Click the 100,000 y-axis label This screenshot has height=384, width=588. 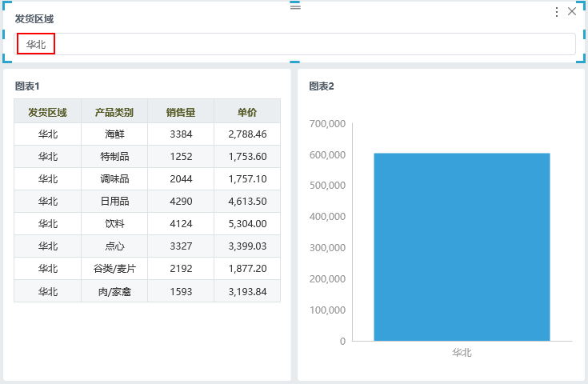[x=327, y=310]
